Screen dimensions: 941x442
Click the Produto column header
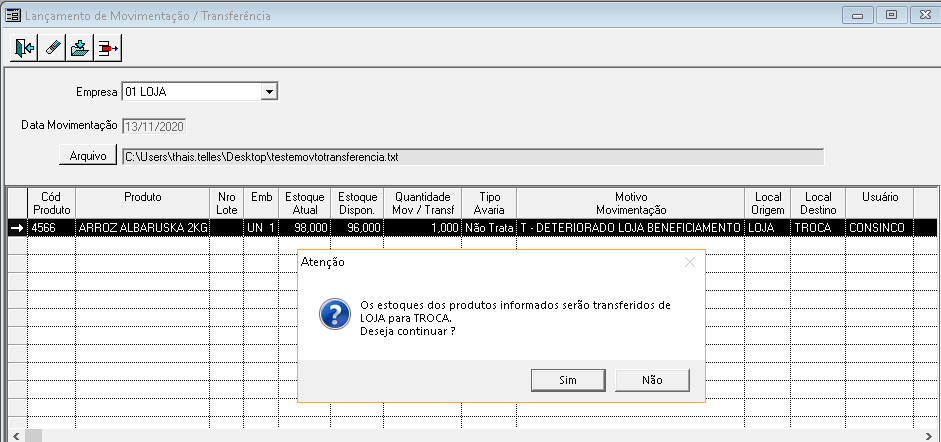[x=143, y=203]
